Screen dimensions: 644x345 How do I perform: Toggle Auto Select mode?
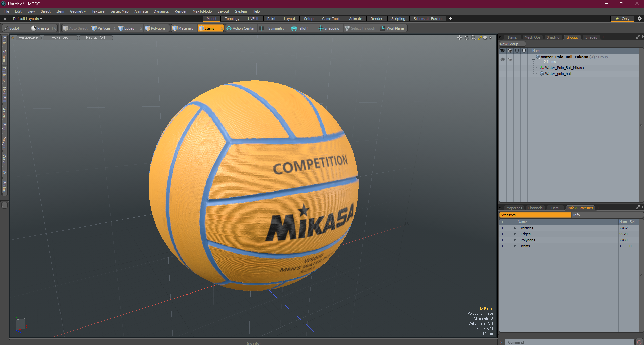click(x=75, y=28)
